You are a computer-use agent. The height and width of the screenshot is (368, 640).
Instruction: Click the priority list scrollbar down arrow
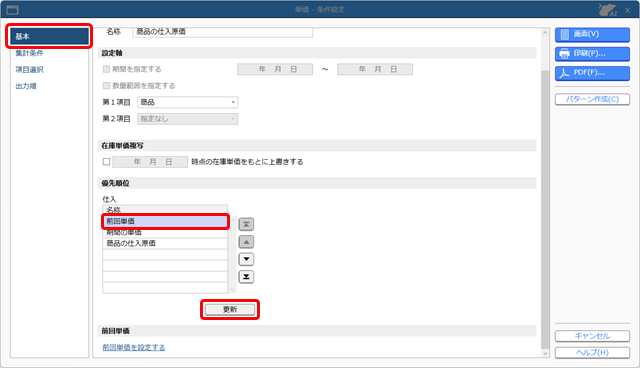(x=233, y=290)
